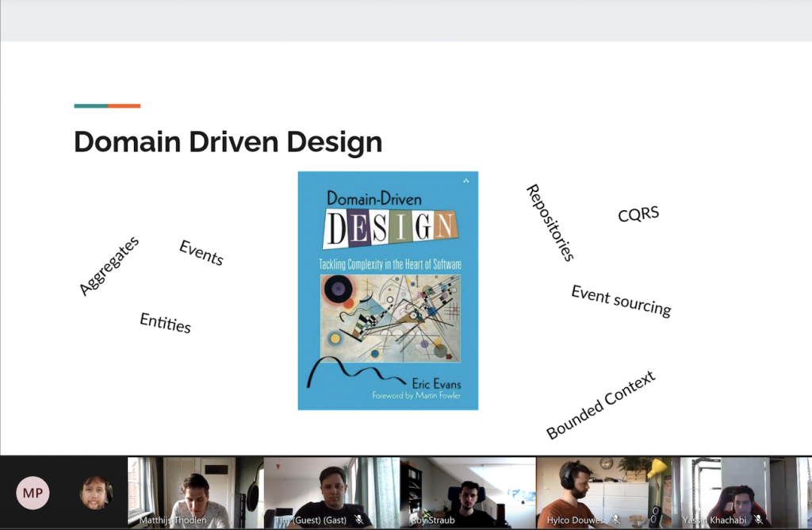Click muted mic icon on Hylco Douwes tile
This screenshot has height=530, width=812.
(615, 520)
